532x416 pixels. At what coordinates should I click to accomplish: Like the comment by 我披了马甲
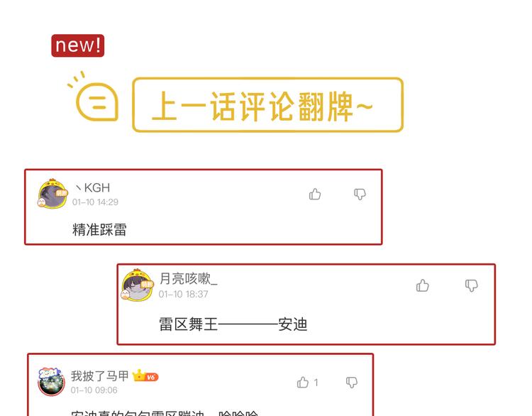click(x=303, y=383)
